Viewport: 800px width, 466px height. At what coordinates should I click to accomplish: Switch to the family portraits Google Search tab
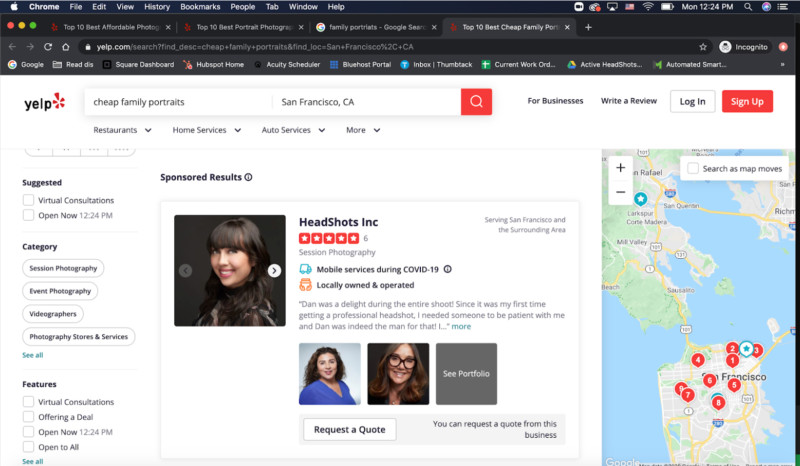(373, 26)
